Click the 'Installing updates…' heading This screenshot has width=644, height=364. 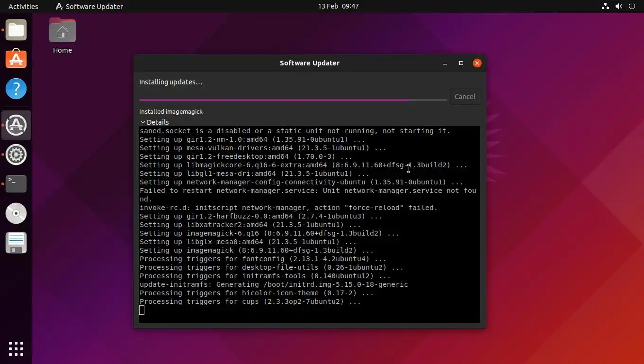(170, 82)
